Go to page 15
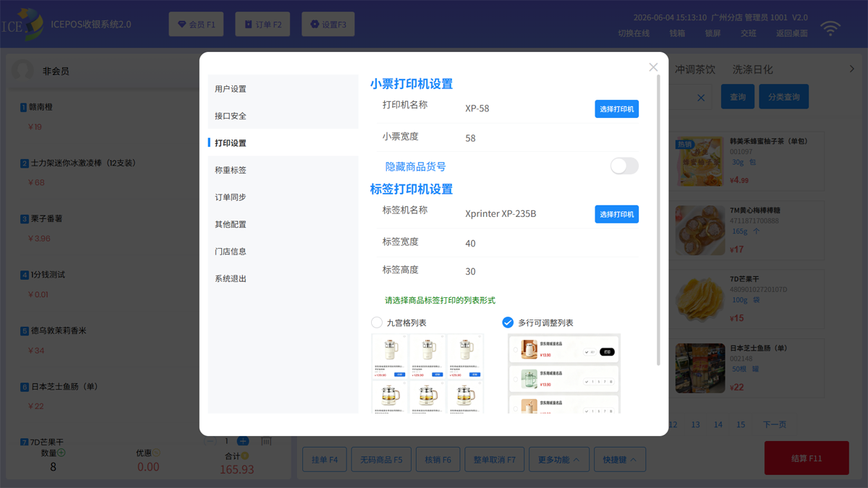This screenshot has height=488, width=868. click(x=741, y=425)
